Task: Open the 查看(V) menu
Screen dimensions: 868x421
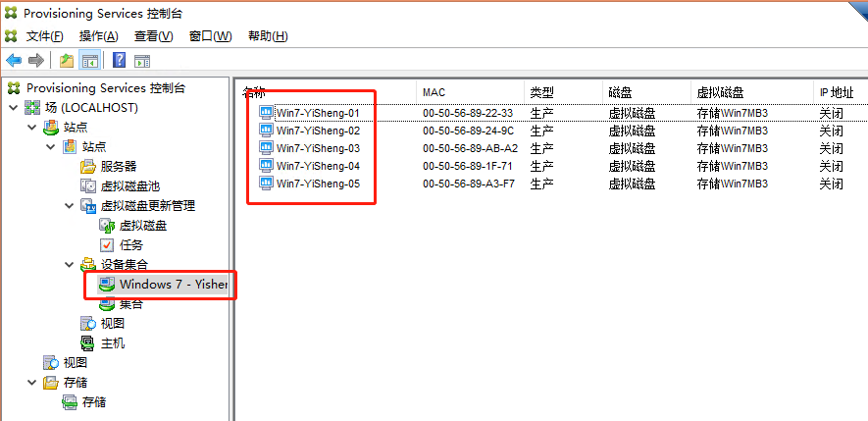Action: pyautogui.click(x=153, y=36)
